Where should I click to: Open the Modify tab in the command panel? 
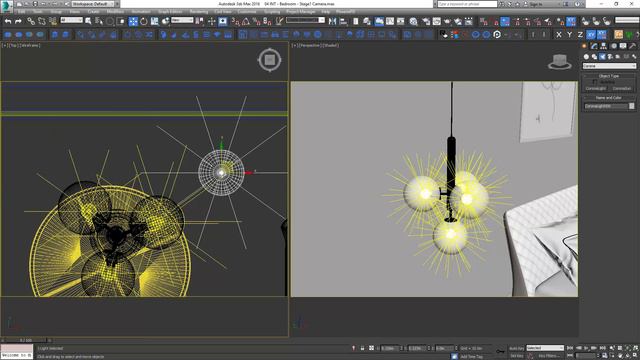pos(594,46)
